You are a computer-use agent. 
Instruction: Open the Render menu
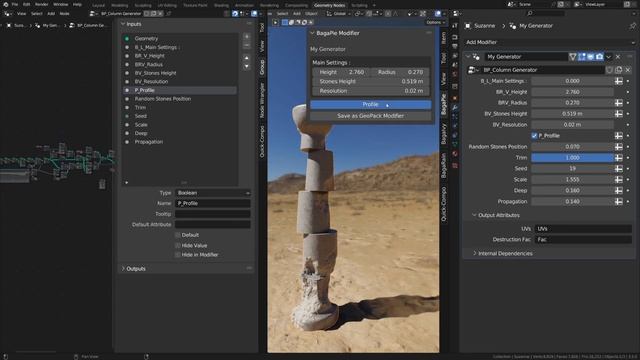pyautogui.click(x=42, y=4)
